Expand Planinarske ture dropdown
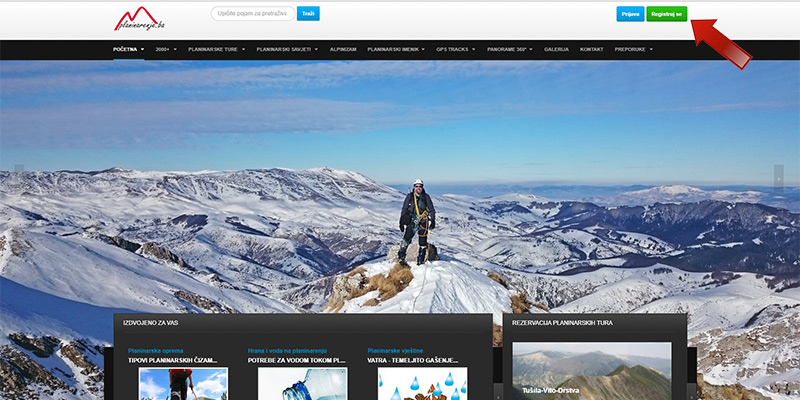Screen dimensions: 800x400 click(x=216, y=49)
